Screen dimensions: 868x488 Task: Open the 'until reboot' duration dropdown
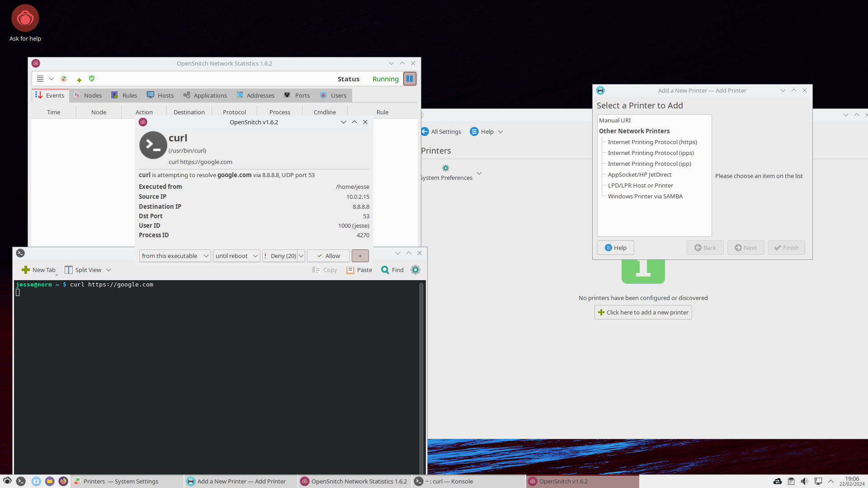pos(236,256)
